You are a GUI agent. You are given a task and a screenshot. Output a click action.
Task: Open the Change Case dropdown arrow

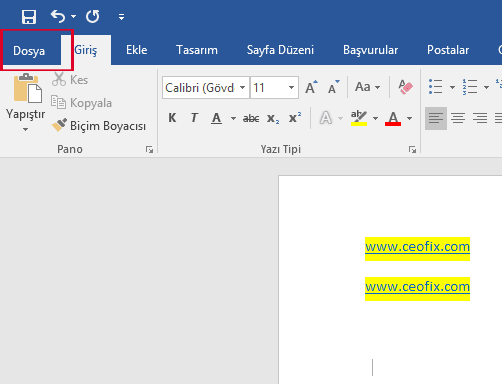point(377,88)
